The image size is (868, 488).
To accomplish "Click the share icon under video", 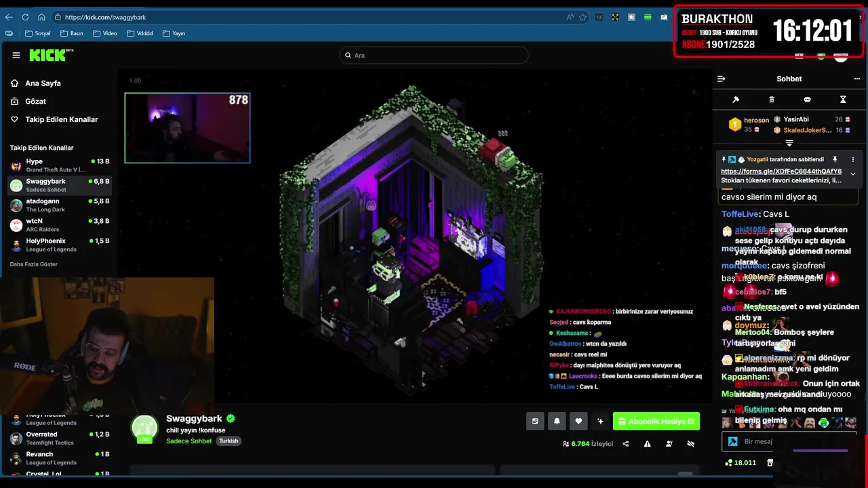I will tap(626, 444).
